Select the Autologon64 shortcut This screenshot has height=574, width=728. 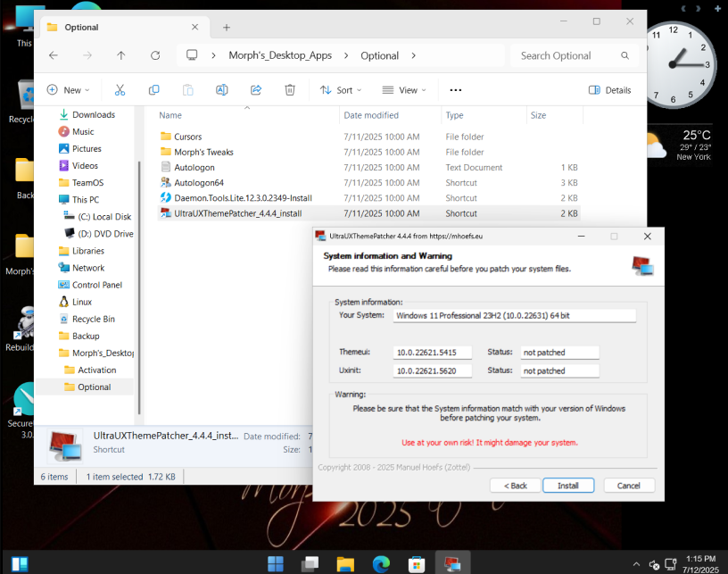point(369,182)
